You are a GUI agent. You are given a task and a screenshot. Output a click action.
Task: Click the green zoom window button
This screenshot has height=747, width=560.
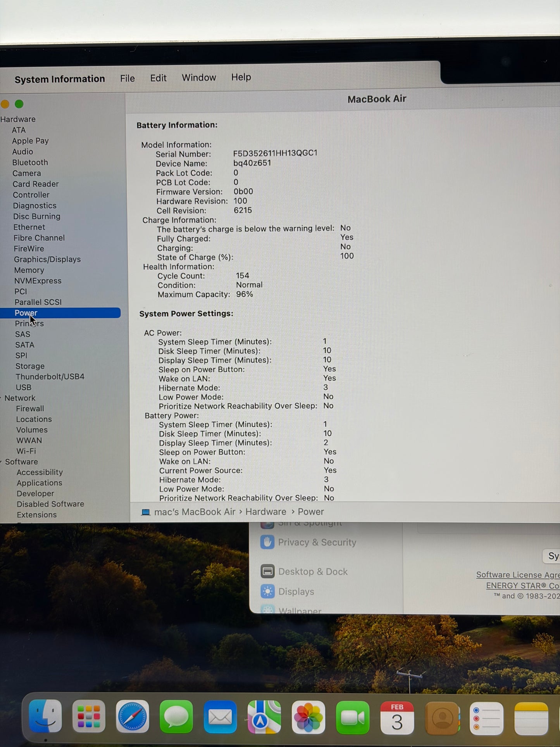coord(19,104)
